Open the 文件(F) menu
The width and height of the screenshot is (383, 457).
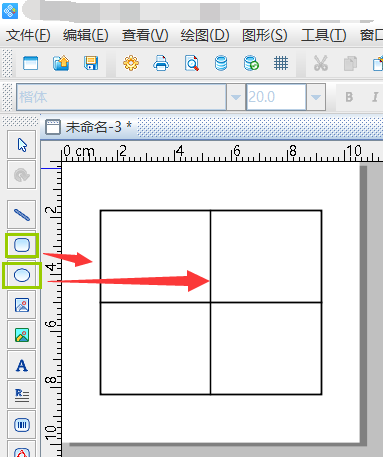tap(28, 35)
